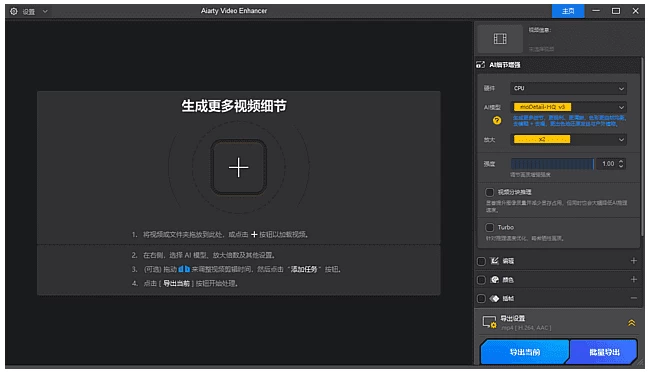Click the 'AI细节增强' section header text
The width and height of the screenshot is (650, 373).
pos(504,65)
